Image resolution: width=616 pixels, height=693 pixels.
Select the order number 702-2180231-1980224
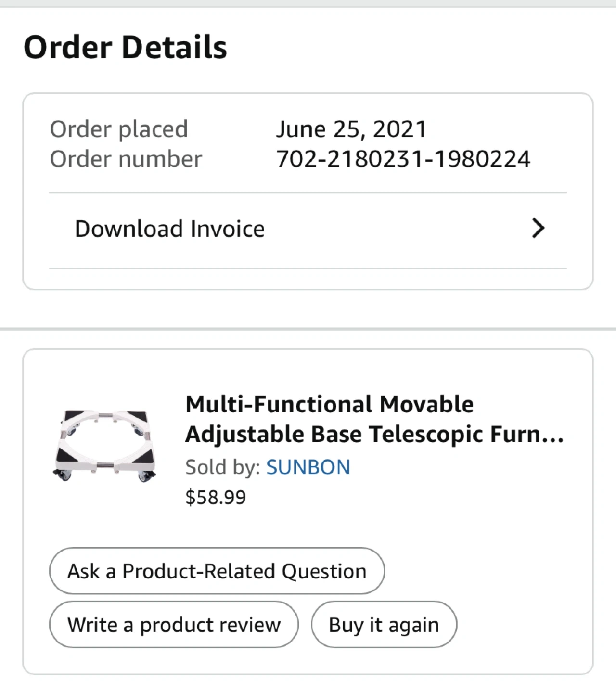pyautogui.click(x=403, y=159)
